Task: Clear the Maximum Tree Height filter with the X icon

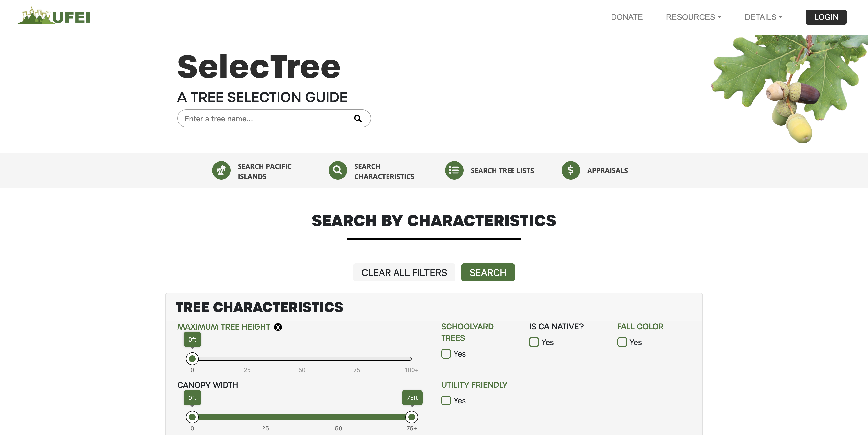Action: 278,327
